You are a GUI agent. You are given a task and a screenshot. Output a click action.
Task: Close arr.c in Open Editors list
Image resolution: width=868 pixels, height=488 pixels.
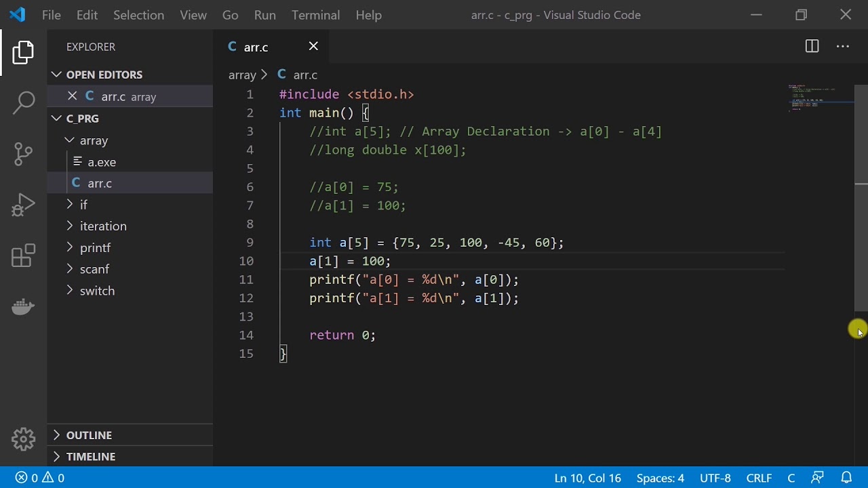tap(73, 96)
